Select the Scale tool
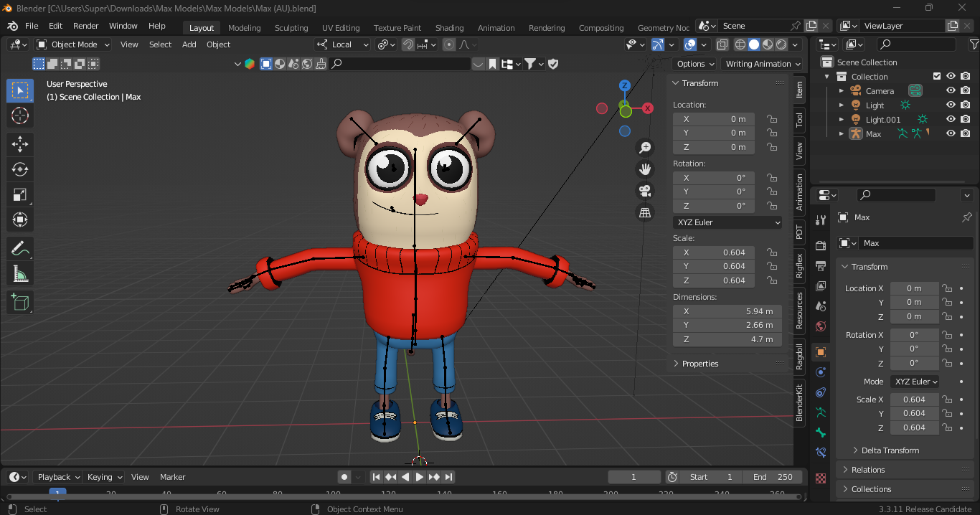This screenshot has width=980, height=515. click(x=20, y=194)
